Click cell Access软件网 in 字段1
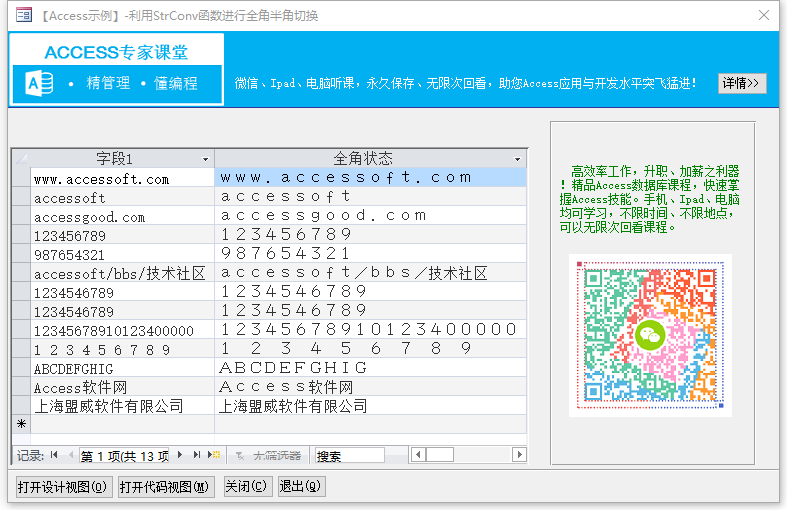The image size is (787, 510). point(122,387)
